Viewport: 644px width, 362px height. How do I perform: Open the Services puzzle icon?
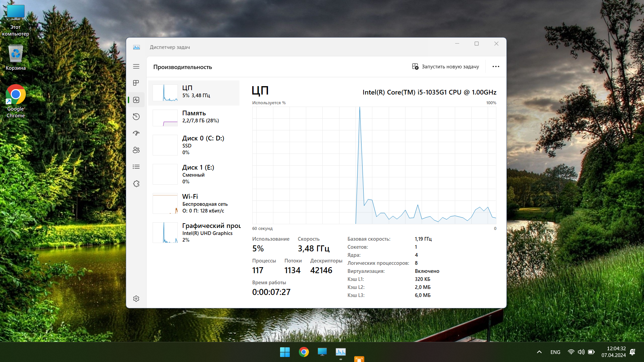tap(136, 184)
